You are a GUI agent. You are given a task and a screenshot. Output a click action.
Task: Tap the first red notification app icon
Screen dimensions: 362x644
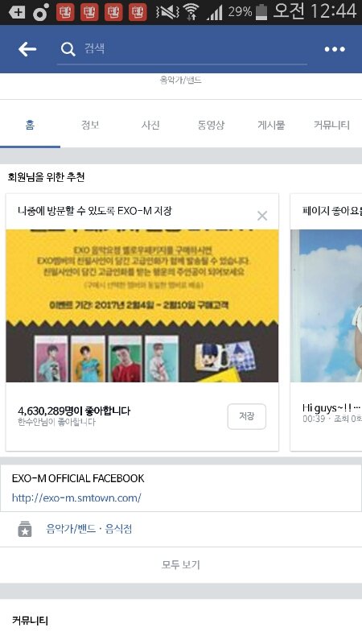coord(65,11)
